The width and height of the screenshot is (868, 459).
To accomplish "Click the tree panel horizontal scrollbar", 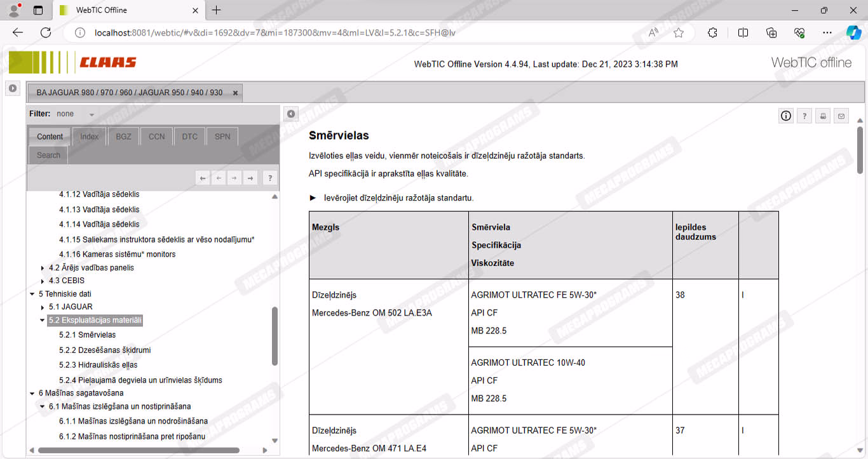I will coord(139,450).
